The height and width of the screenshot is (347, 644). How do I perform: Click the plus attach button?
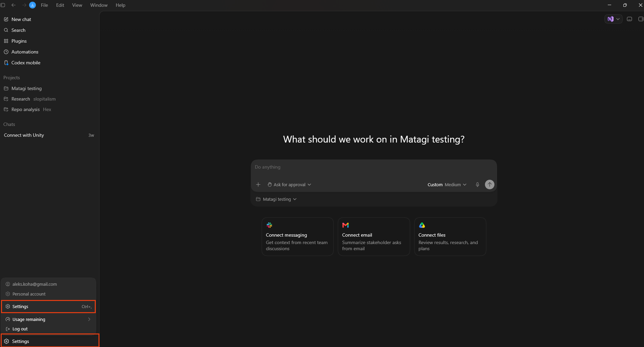(x=258, y=185)
